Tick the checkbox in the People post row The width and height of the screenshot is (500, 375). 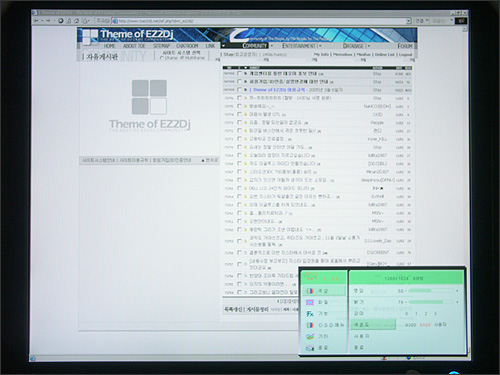click(x=239, y=122)
